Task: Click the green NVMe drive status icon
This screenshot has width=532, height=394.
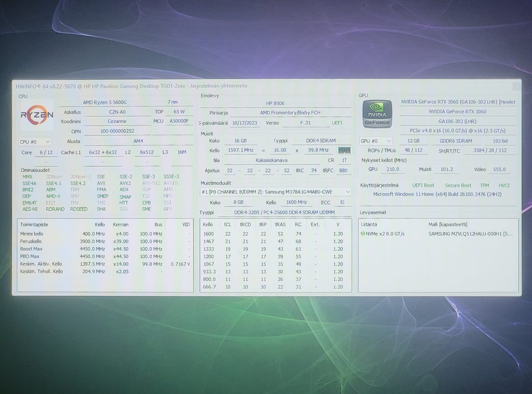Action: point(362,234)
